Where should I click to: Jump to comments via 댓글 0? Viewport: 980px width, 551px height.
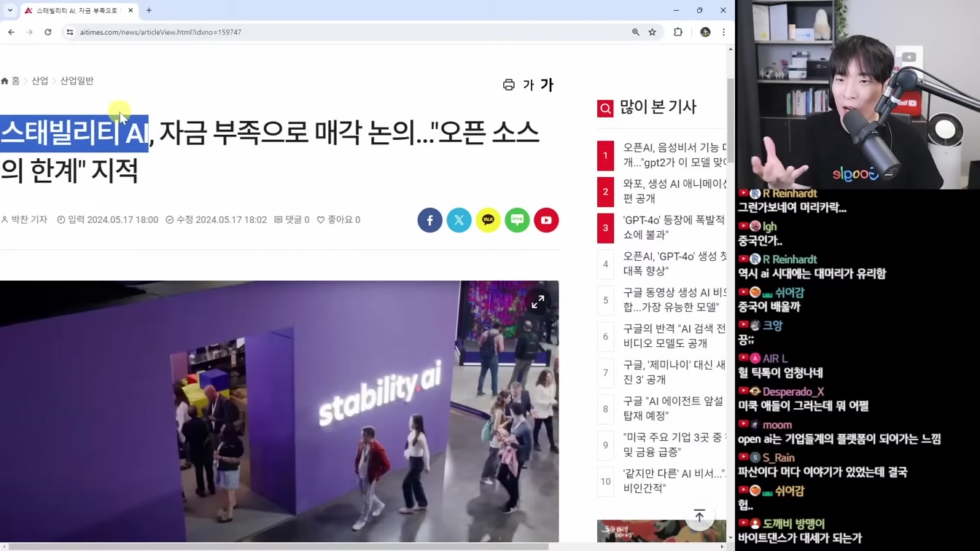292,219
